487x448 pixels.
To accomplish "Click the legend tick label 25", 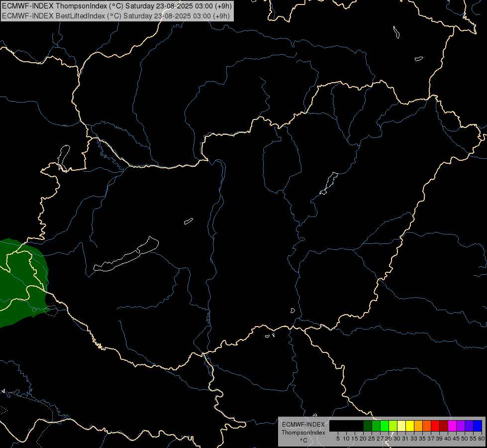I will tap(372, 439).
